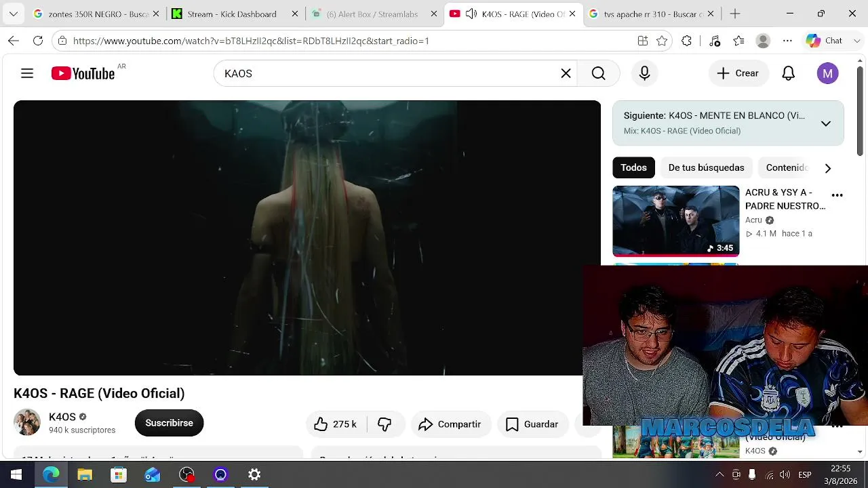Open more options for ACRU & YSY A video
Image resolution: width=868 pixels, height=488 pixels.
coord(837,195)
